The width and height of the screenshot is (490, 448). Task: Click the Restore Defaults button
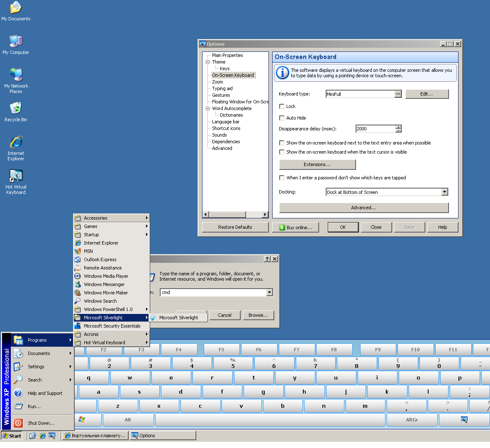[x=235, y=227]
